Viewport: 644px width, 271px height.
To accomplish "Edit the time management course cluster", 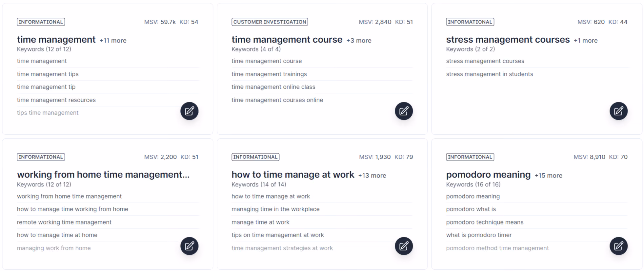I will tap(404, 111).
